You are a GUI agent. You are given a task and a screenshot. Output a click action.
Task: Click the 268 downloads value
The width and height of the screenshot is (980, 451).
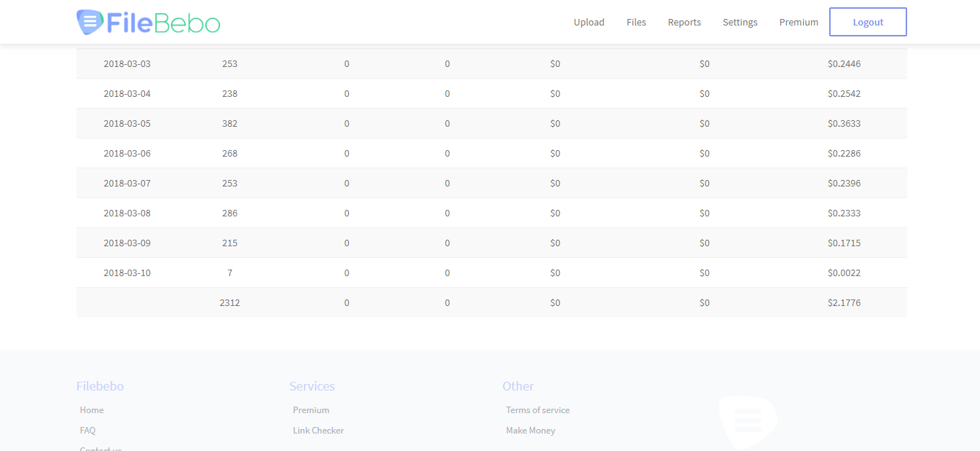pyautogui.click(x=230, y=153)
